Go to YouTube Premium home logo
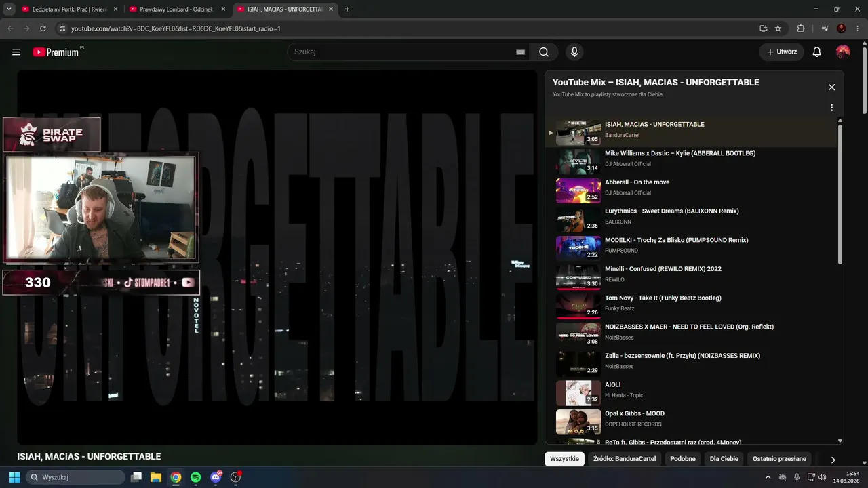Image resolution: width=868 pixels, height=488 pixels. [x=57, y=52]
